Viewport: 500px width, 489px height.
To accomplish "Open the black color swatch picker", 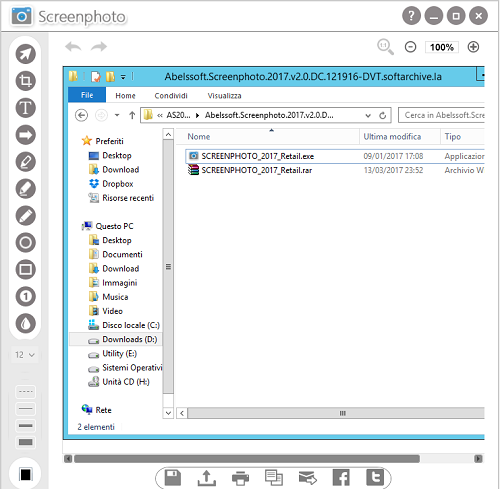I will click(25, 474).
